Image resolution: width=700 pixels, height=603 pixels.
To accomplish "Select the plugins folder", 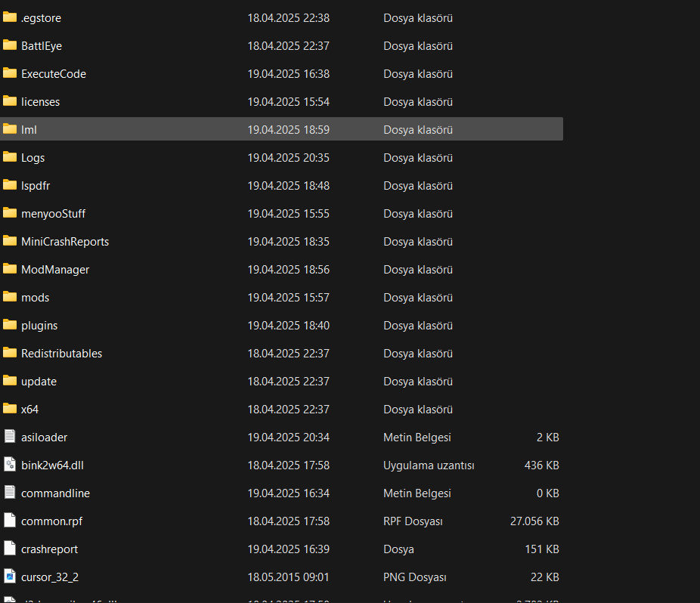I will point(39,325).
